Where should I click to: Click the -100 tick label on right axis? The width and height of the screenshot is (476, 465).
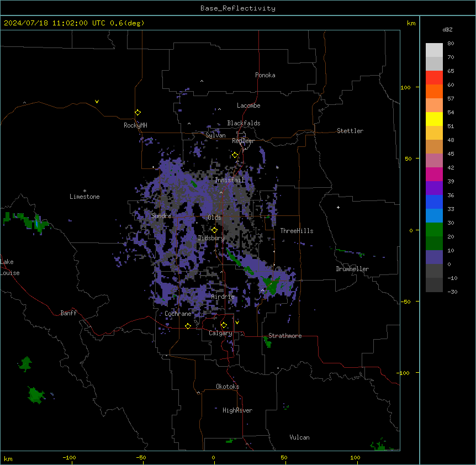coord(404,373)
